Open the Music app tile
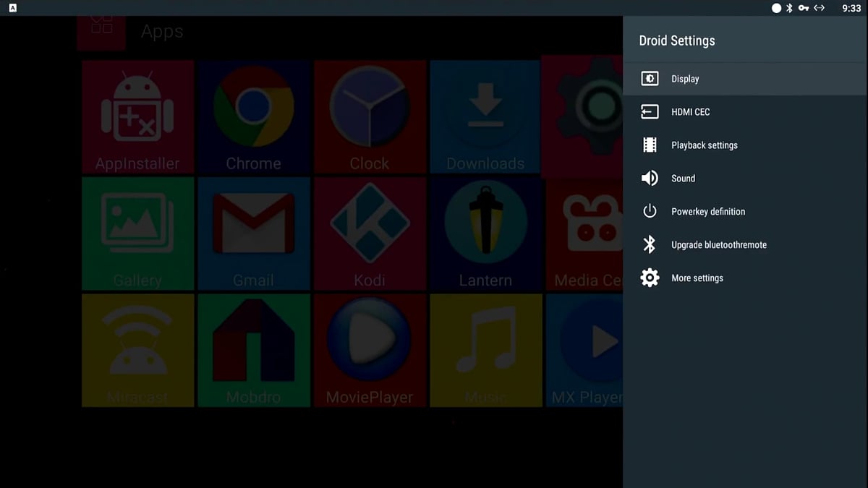 (485, 350)
